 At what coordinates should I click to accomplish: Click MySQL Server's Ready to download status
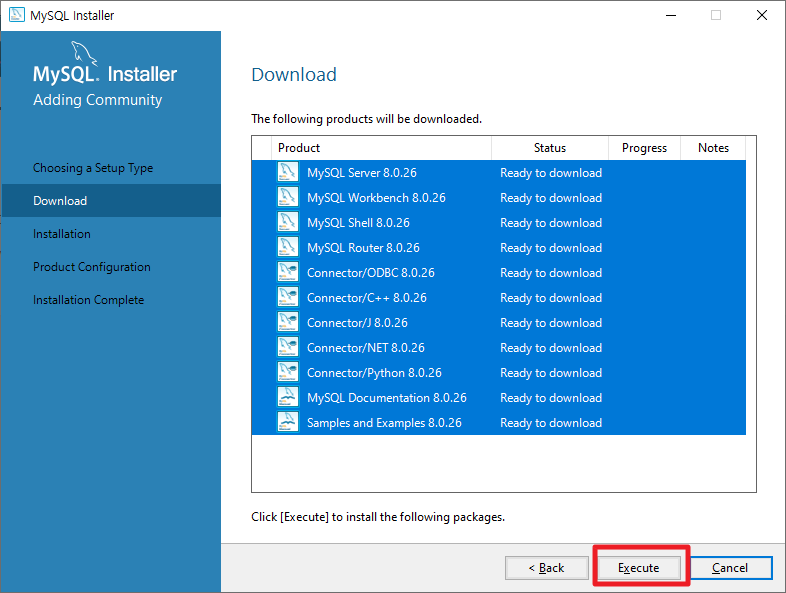(551, 173)
